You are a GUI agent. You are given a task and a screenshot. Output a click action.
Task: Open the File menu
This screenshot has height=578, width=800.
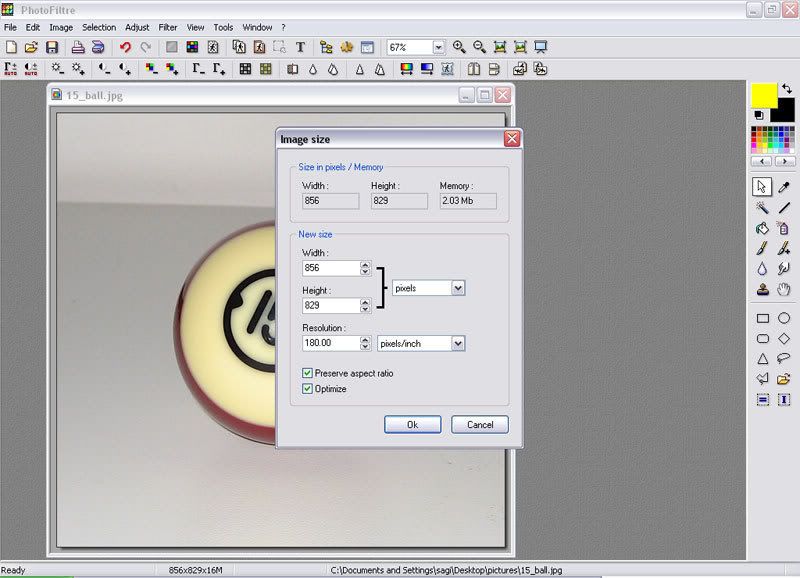10,28
